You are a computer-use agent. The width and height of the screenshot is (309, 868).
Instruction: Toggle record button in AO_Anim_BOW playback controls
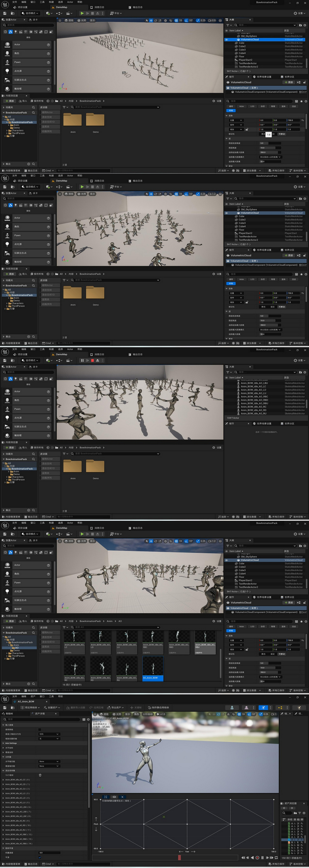257,858
